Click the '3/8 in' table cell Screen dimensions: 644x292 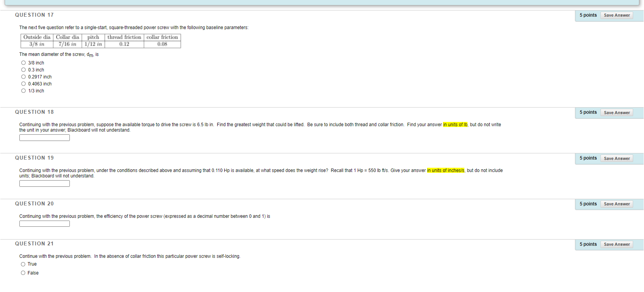coord(37,44)
